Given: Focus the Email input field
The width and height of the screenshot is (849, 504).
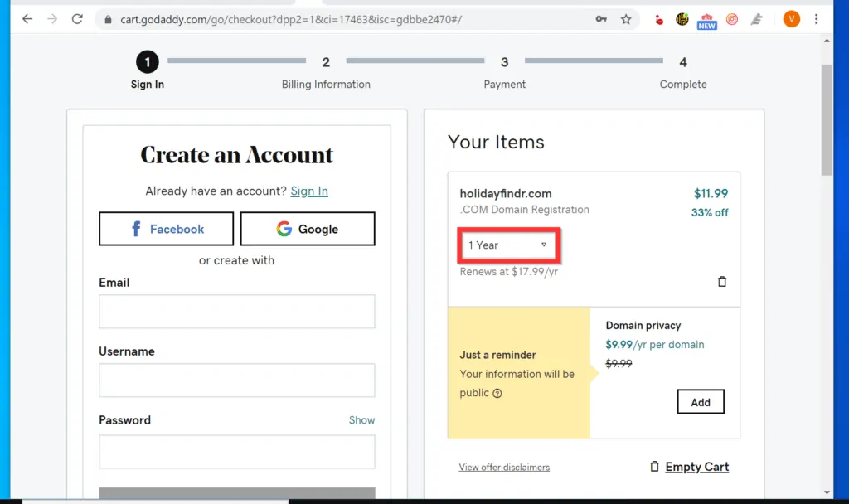Looking at the screenshot, I should 236,312.
